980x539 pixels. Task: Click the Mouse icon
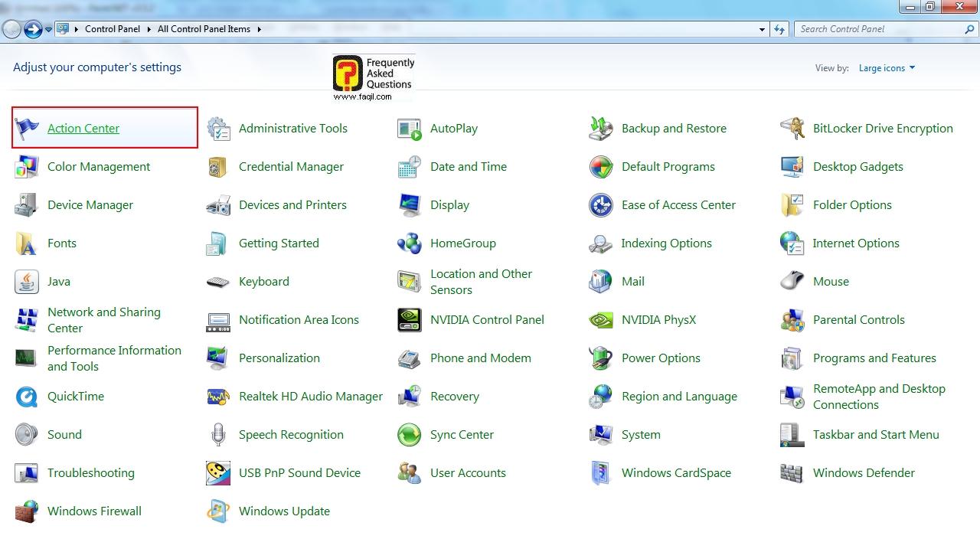(792, 282)
